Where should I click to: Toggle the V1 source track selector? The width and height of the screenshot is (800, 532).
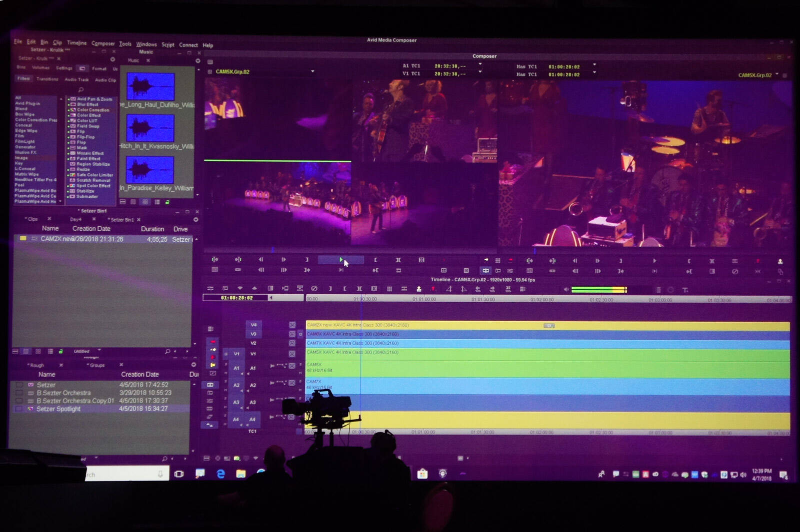coord(236,354)
